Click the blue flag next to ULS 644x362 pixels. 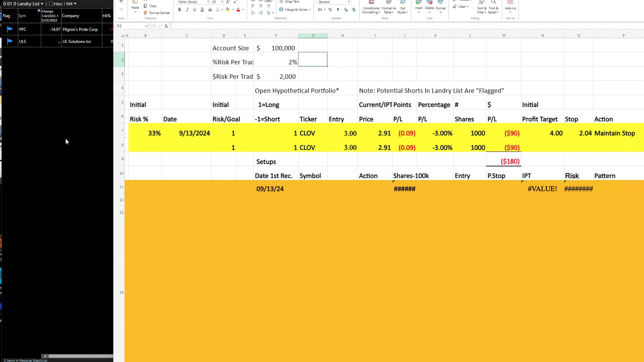point(10,41)
